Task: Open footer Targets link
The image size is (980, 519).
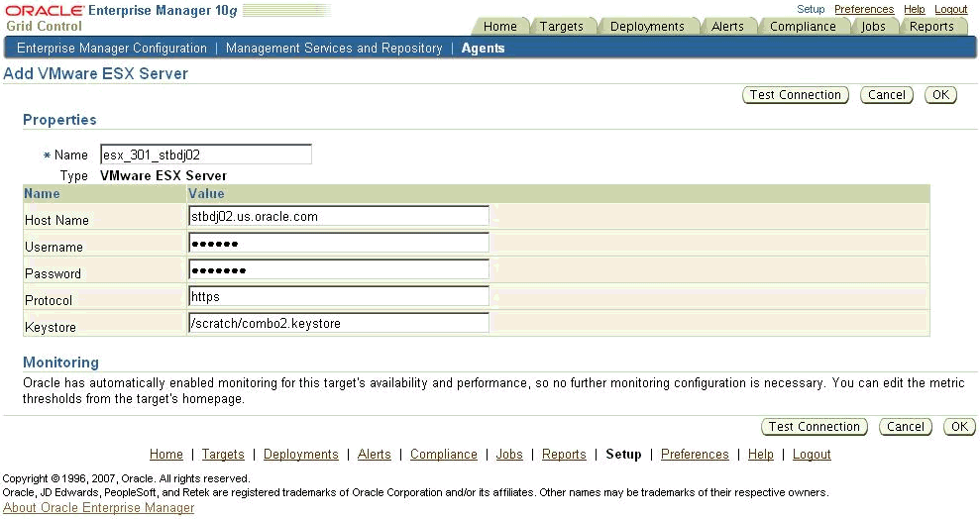Action: [223, 454]
